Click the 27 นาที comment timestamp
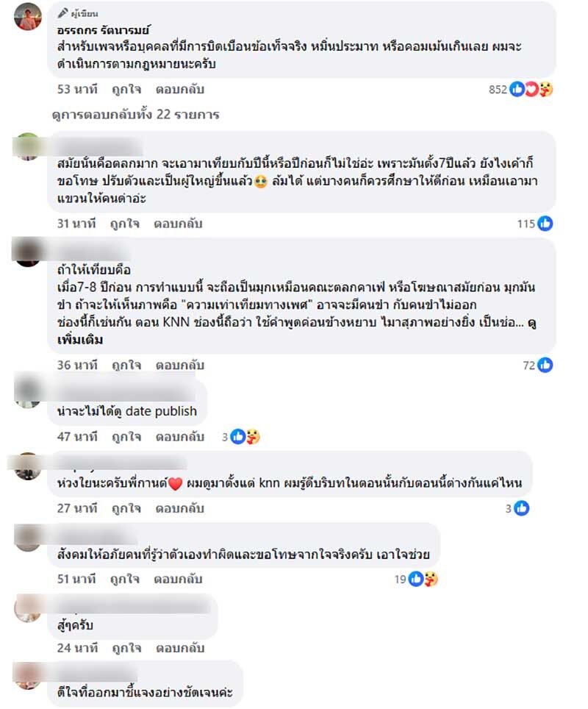This screenshot has width=588, height=709. coord(77,509)
